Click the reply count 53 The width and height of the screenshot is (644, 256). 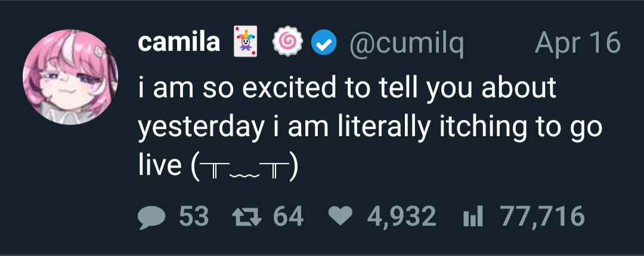pyautogui.click(x=194, y=217)
